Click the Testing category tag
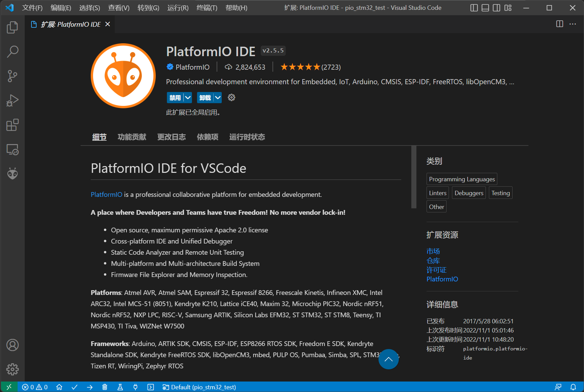The height and width of the screenshot is (392, 584). 501,193
